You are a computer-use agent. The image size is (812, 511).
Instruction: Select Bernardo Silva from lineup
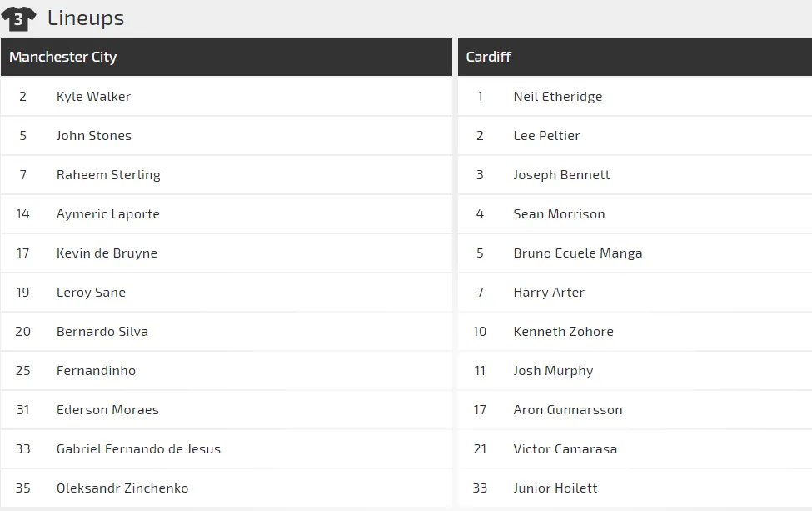[102, 332]
